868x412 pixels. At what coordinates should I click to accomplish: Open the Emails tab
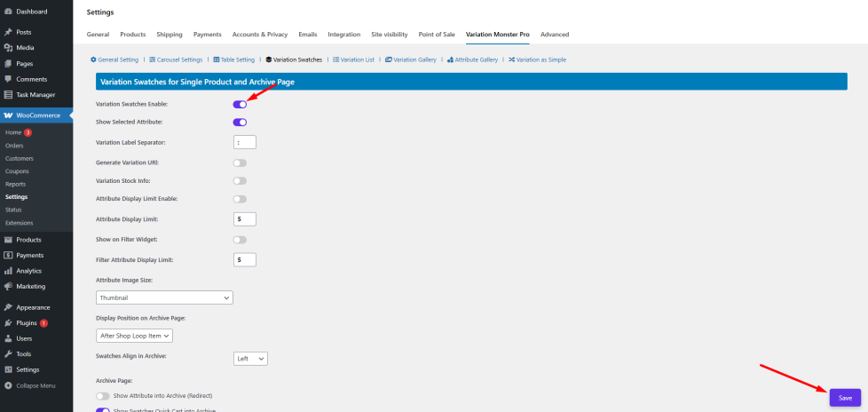click(x=308, y=35)
